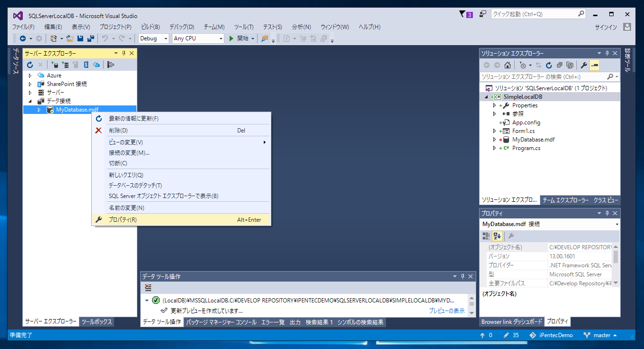The height and width of the screenshot is (349, 644).
Task: Click the Home icon in Solution Explorer
Action: click(508, 65)
